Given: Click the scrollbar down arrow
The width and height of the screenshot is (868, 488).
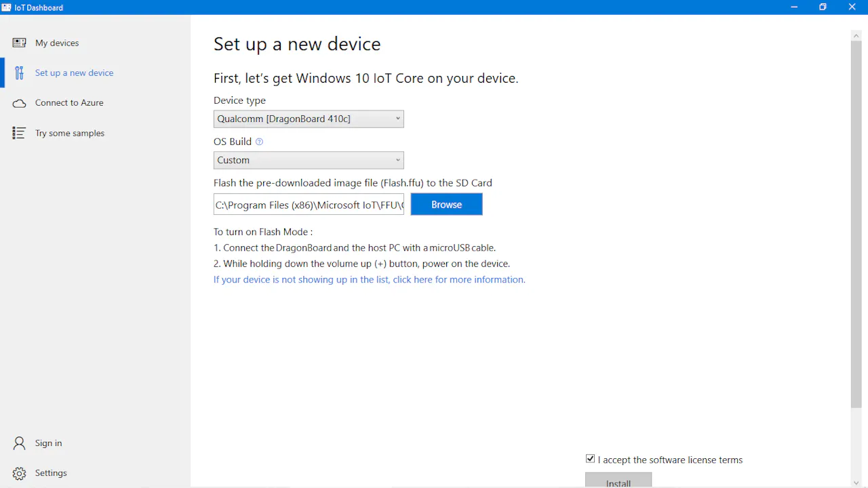Looking at the screenshot, I should point(856,483).
